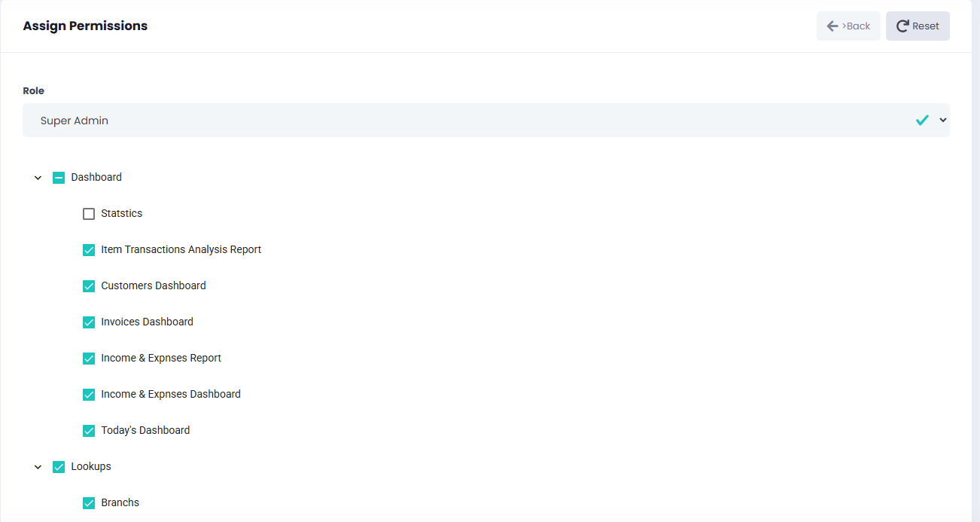Image resolution: width=980 pixels, height=522 pixels.
Task: Toggle the Dashboard parent checkbox
Action: 59,178
